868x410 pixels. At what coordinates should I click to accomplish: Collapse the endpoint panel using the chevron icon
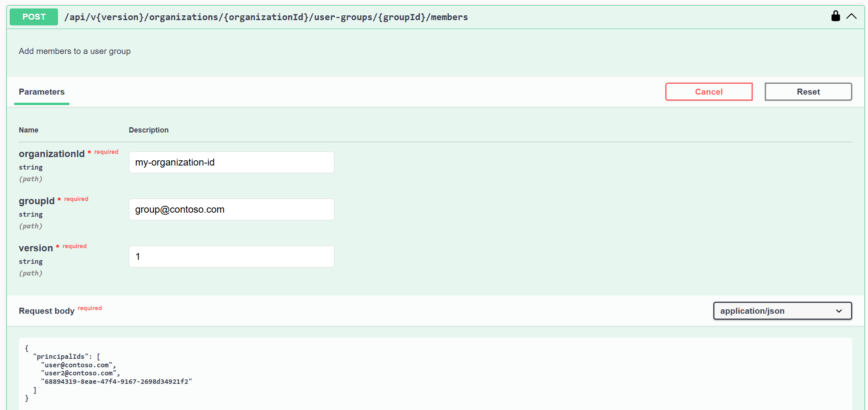(851, 16)
